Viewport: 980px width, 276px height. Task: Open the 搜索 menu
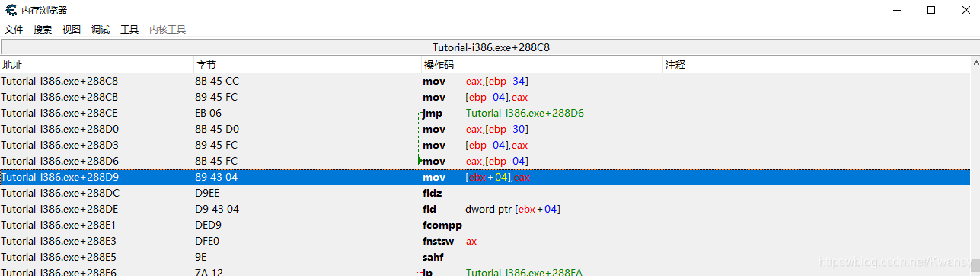[43, 30]
